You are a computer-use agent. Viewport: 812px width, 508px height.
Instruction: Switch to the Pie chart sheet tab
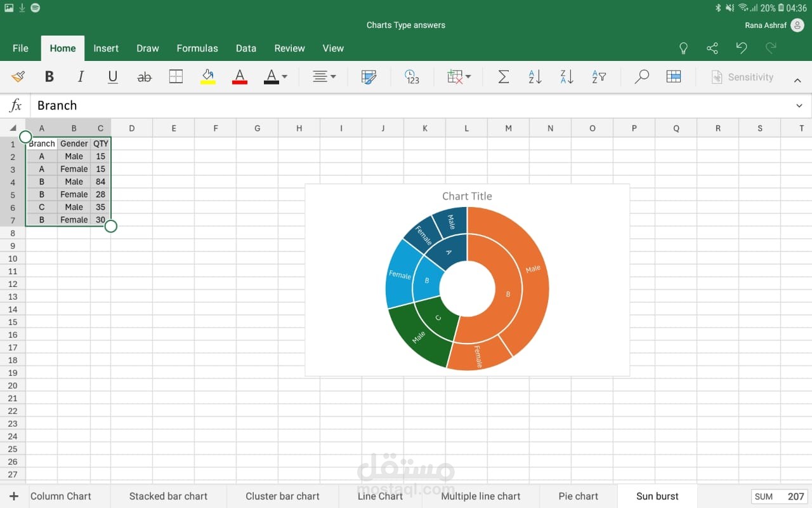[578, 496]
